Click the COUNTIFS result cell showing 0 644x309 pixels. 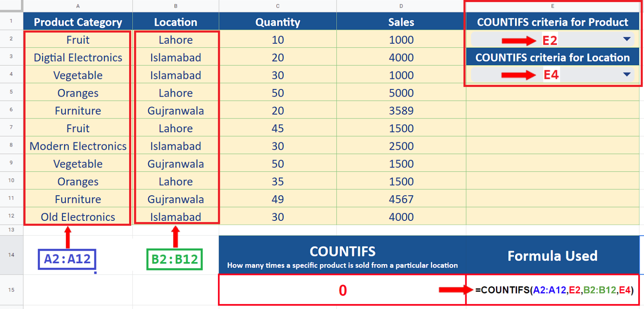342,290
